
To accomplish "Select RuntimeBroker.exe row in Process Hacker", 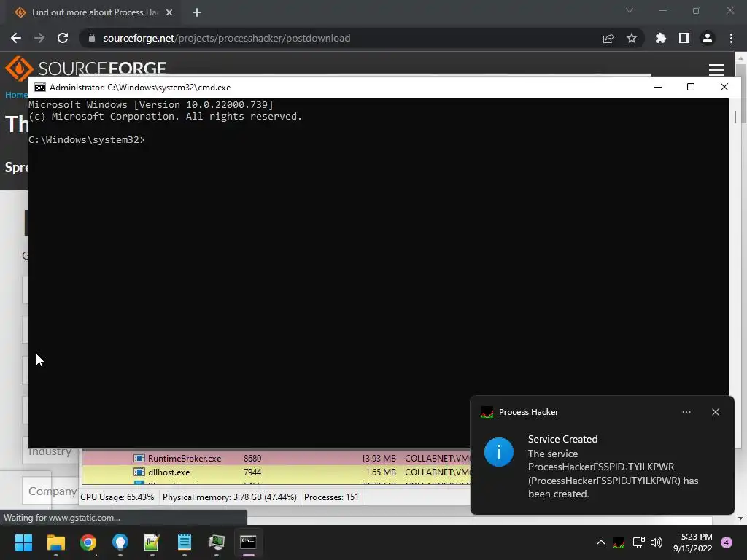I will [x=276, y=458].
